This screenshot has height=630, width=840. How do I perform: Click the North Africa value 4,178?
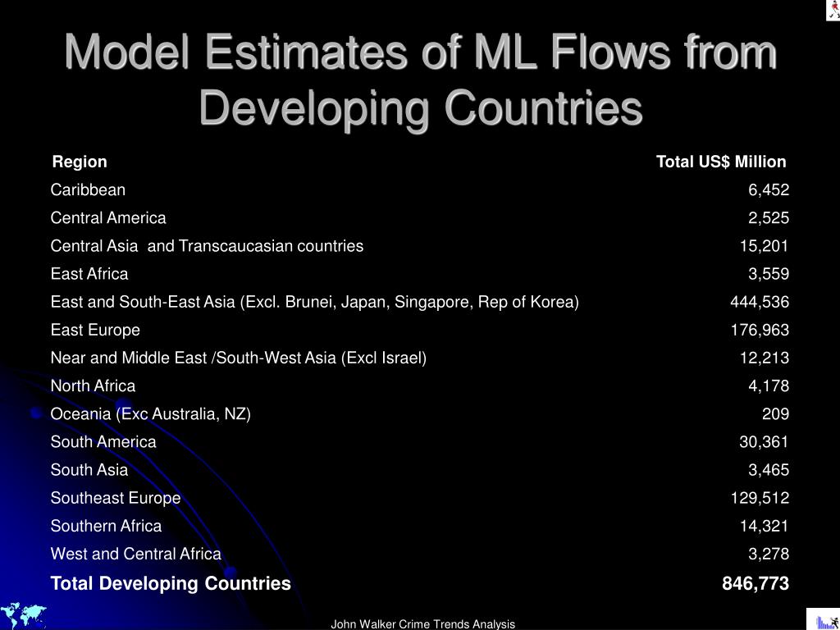(x=769, y=386)
